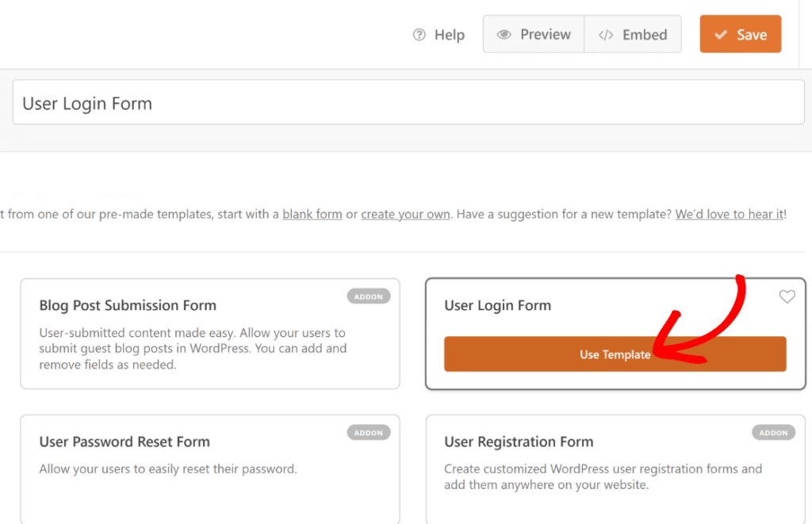Open the form Preview
Viewport: 812px width, 524px height.
[x=533, y=34]
